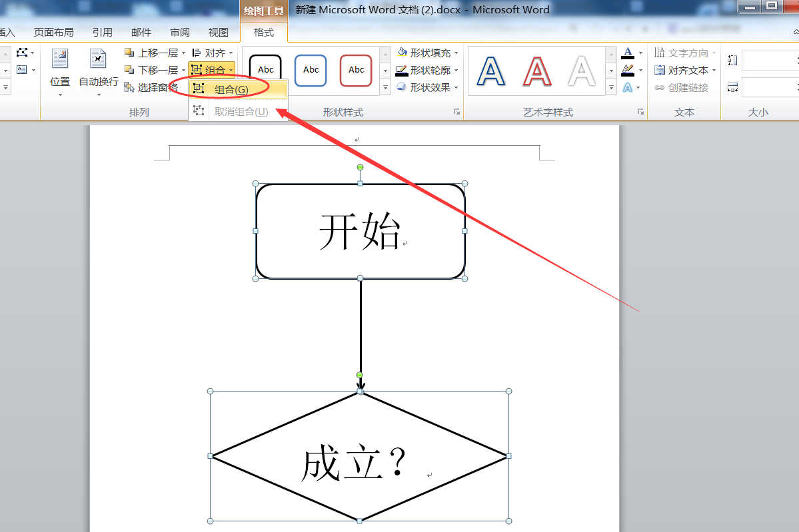The height and width of the screenshot is (532, 799).
Task: Click the shape width input field
Action: pos(770,87)
